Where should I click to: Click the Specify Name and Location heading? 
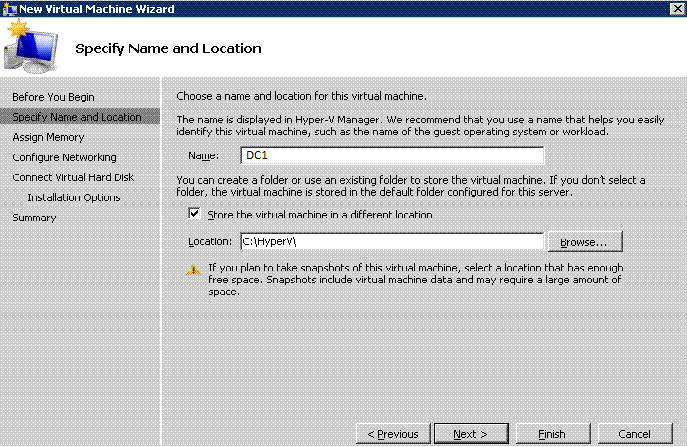point(169,48)
